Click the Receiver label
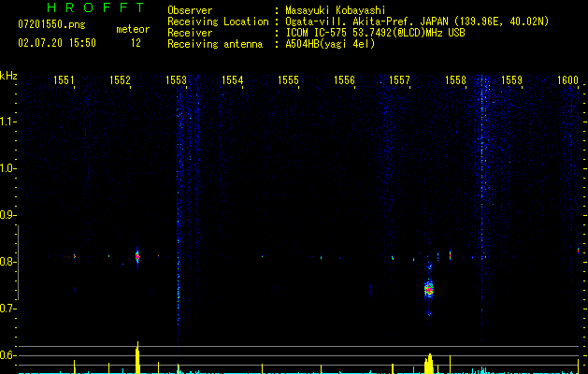The width and height of the screenshot is (588, 374). click(190, 33)
